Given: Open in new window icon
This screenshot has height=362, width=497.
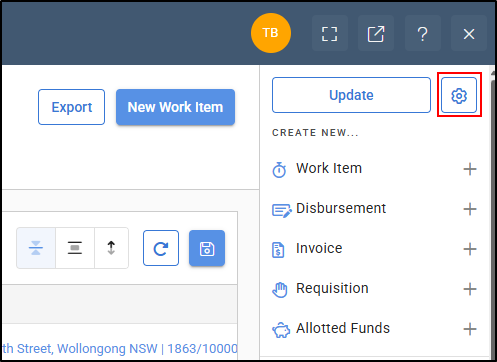Looking at the screenshot, I should [x=376, y=33].
